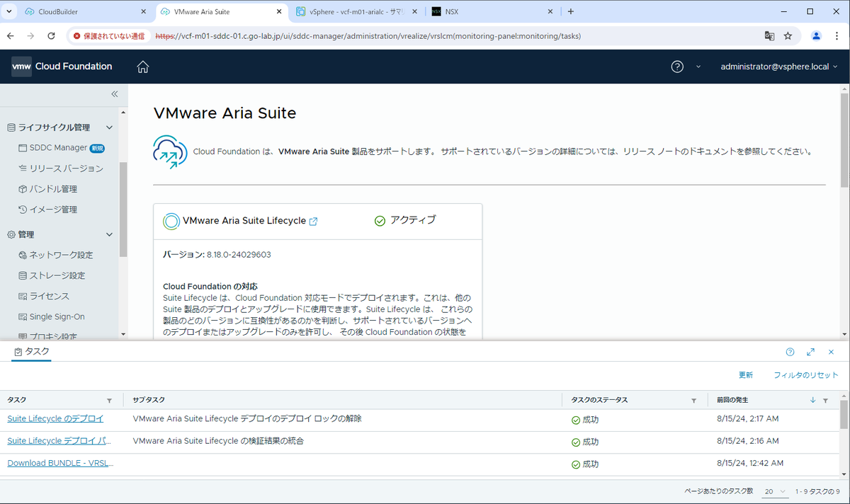Screen dimensions: 850x504
Task: Expand the task panel to full screen
Action: (x=810, y=352)
